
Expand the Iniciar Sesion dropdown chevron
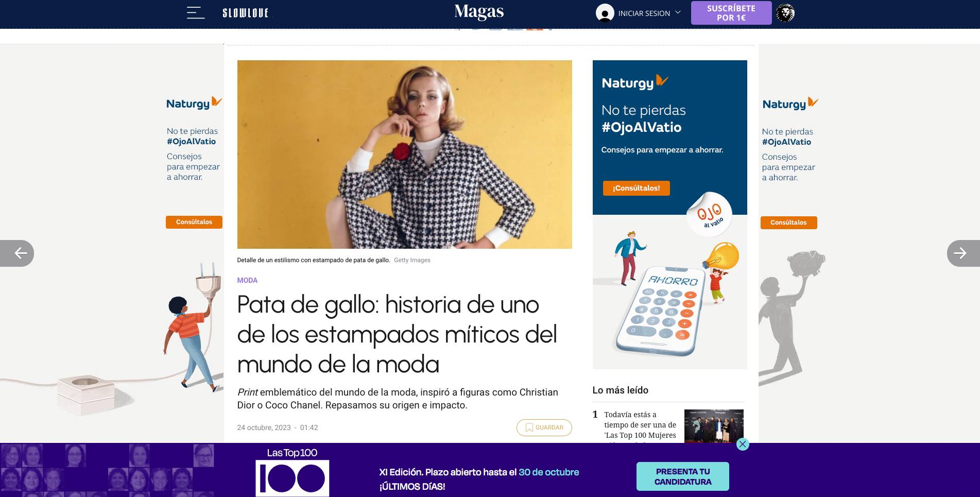(678, 12)
